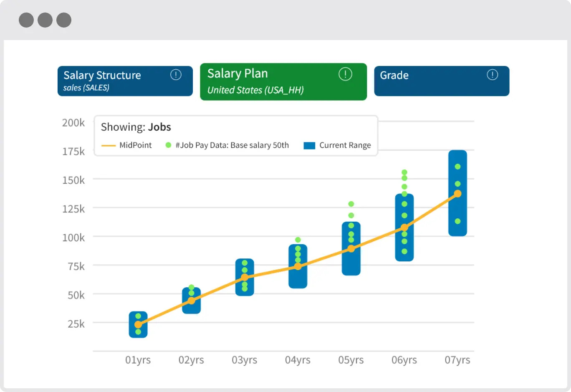Click the 07yrs axis label
Screen dimensions: 571x392
click(457, 360)
